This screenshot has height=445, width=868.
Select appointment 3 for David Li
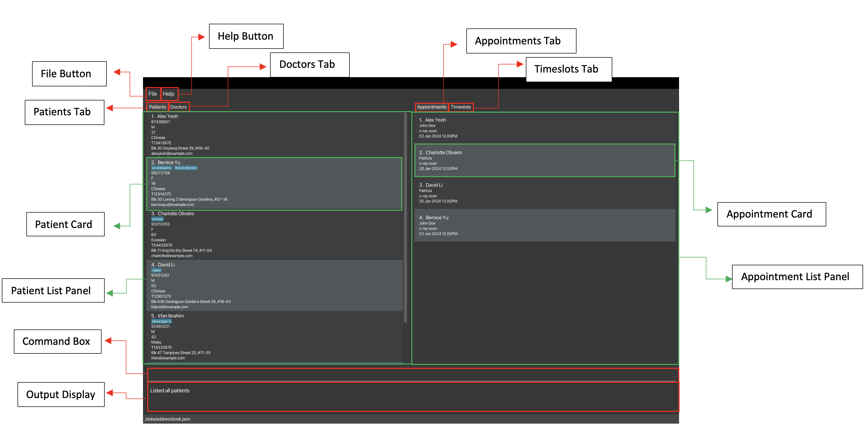545,193
